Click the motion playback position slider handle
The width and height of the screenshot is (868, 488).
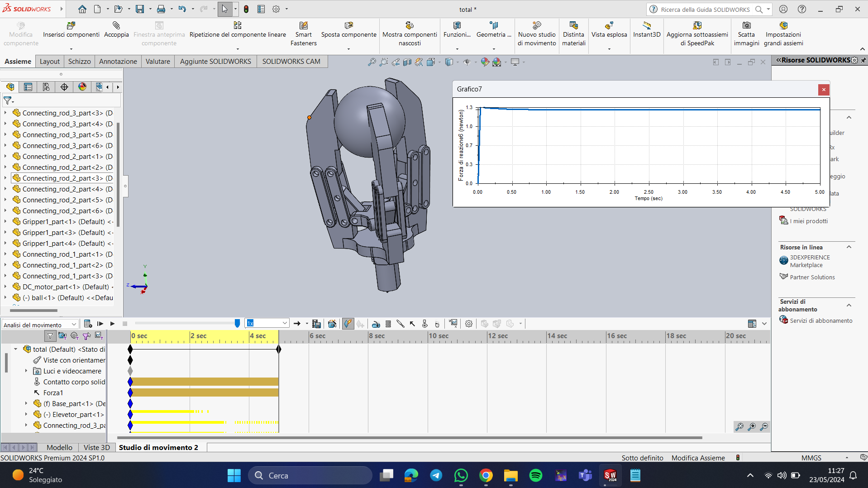pyautogui.click(x=237, y=323)
